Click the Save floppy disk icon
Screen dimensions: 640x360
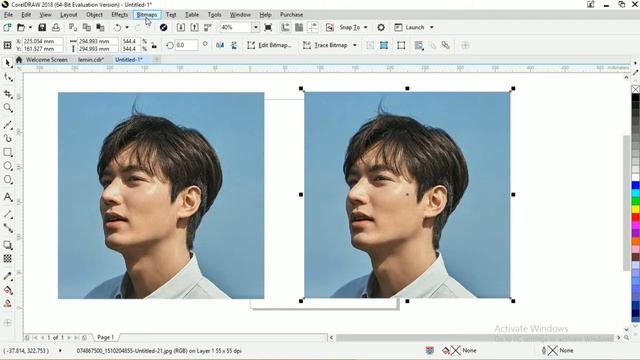pos(42,27)
